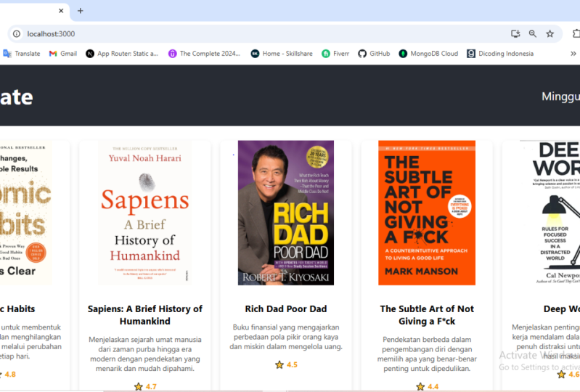Click the 4.5 rating value

coord(292,364)
